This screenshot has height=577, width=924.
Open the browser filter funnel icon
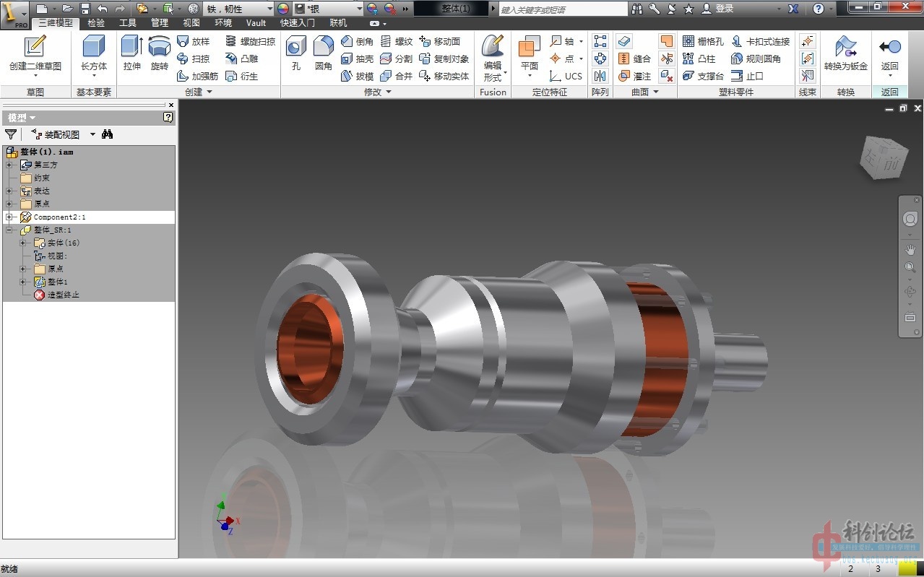tap(11, 134)
